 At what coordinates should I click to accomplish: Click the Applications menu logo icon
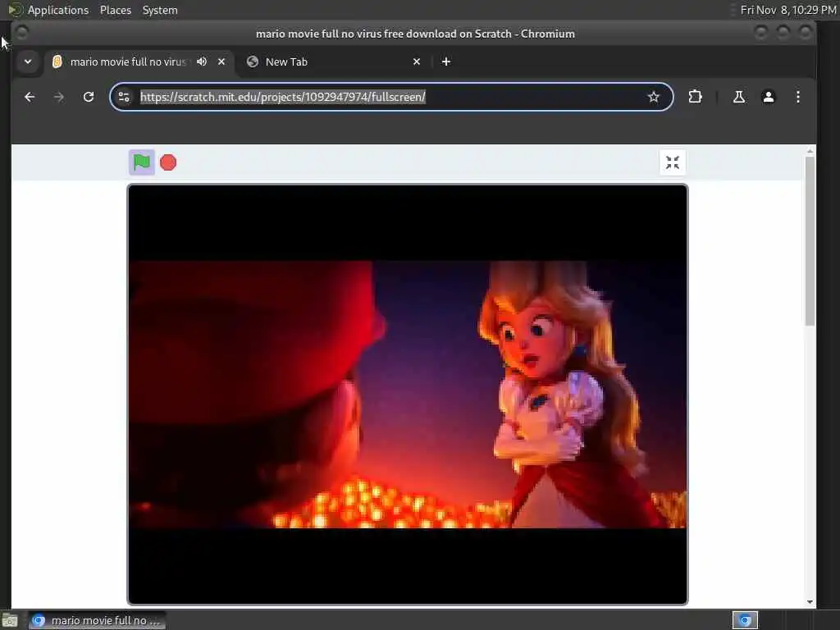click(x=15, y=10)
